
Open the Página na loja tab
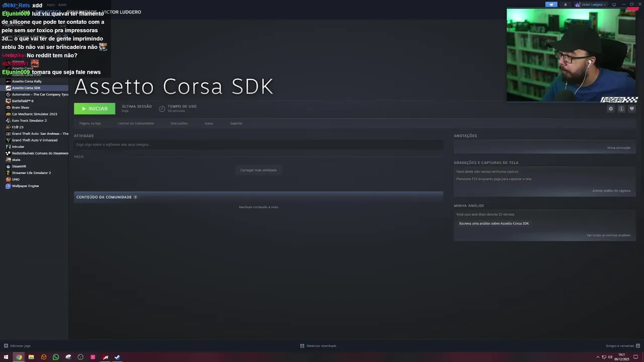pyautogui.click(x=90, y=123)
